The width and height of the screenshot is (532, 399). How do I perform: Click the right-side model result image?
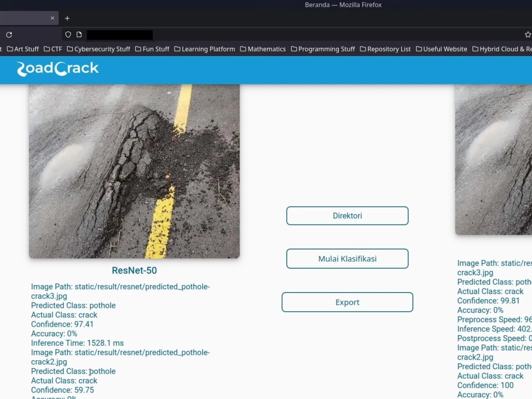click(x=494, y=160)
